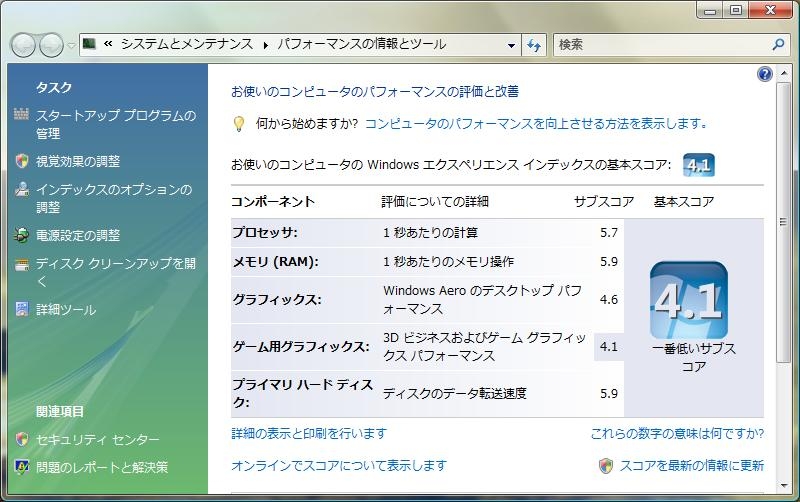Click the small 4.1 base score badge
Screen dimensions: 800x502
698,165
